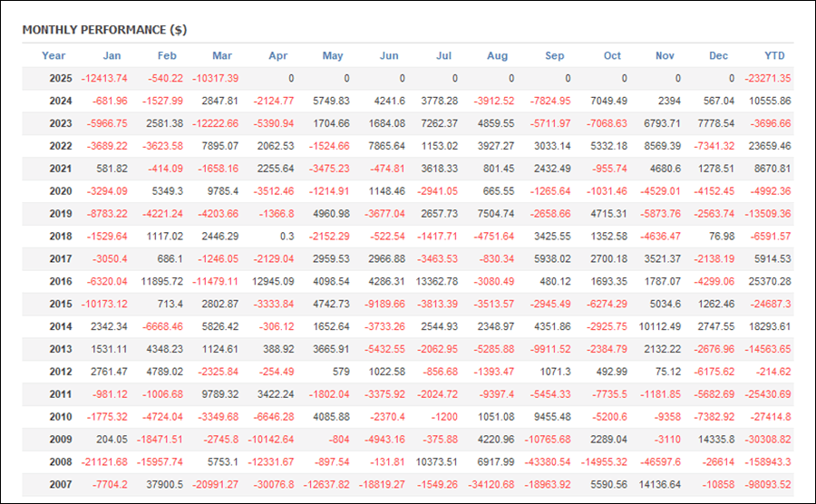Select the 2016 year row label
The image size is (816, 504).
(x=61, y=281)
